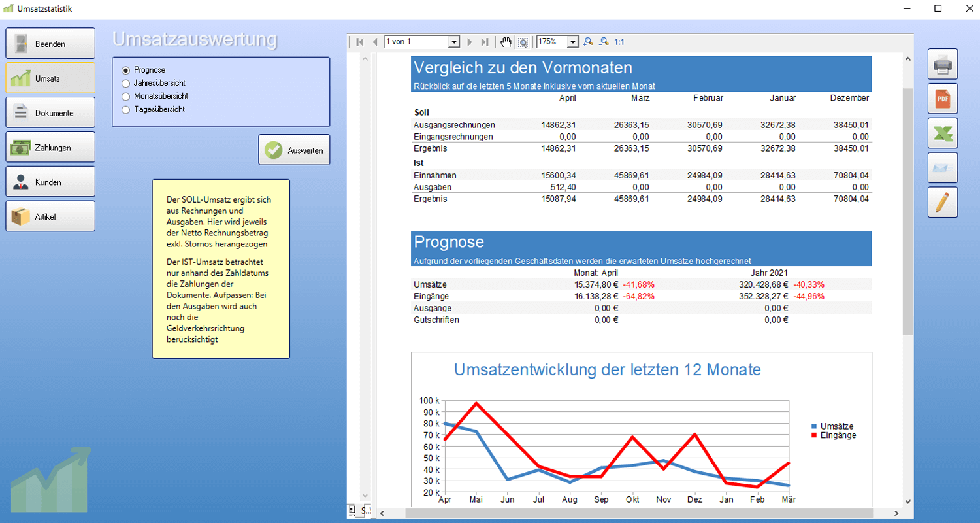The image size is (980, 523).
Task: Click the blue Prognose report heading
Action: click(449, 242)
